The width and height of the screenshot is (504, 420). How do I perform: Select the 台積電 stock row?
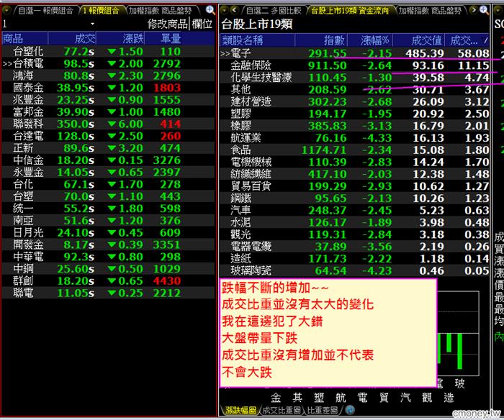pos(108,63)
